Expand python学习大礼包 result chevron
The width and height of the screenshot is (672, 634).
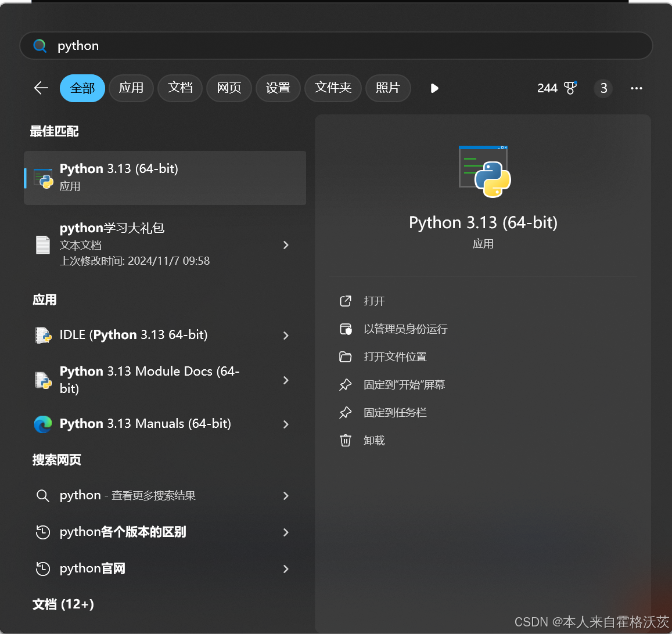tap(286, 245)
